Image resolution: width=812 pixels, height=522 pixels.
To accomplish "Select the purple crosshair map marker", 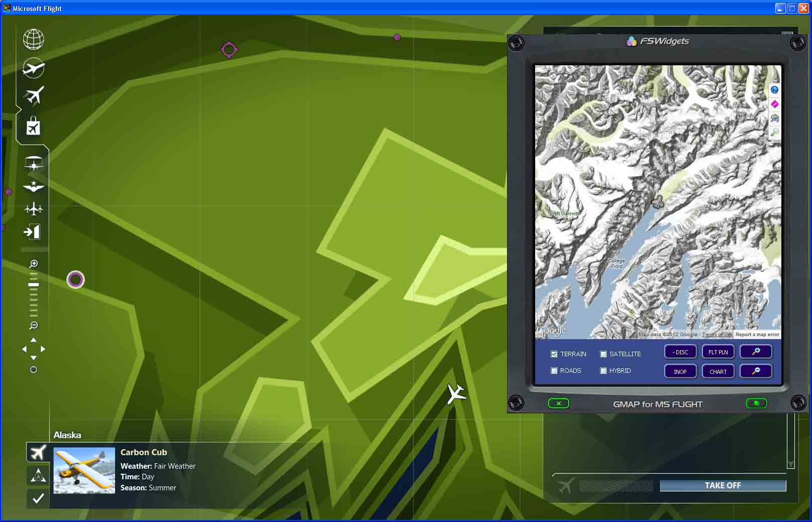I will 229,50.
